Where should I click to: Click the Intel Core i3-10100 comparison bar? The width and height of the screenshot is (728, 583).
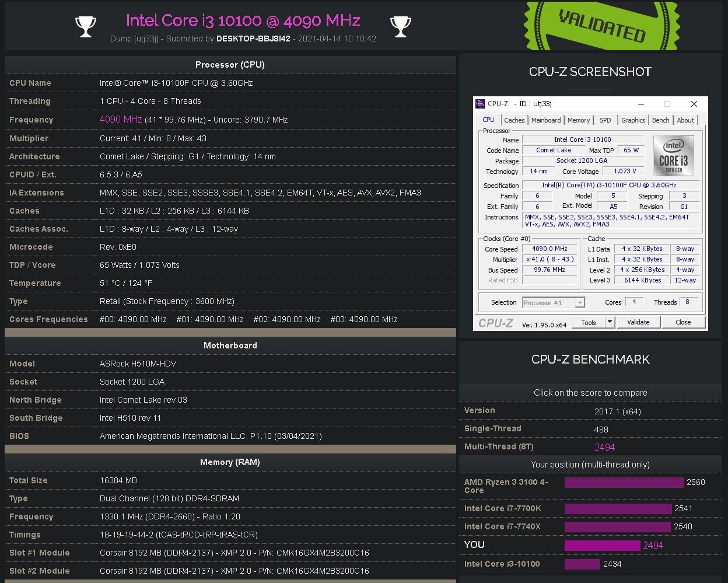click(582, 564)
